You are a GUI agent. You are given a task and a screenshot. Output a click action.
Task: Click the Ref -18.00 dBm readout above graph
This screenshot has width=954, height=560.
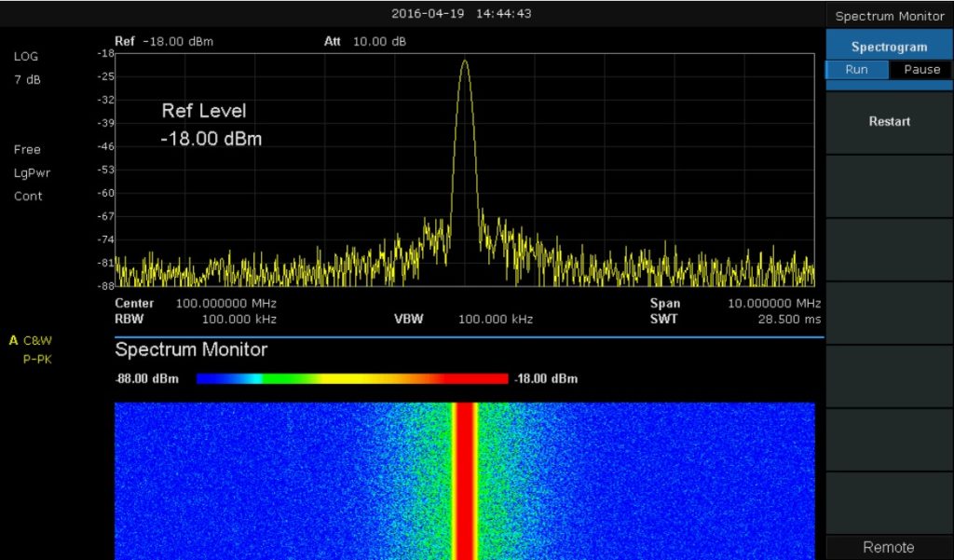[x=164, y=42]
